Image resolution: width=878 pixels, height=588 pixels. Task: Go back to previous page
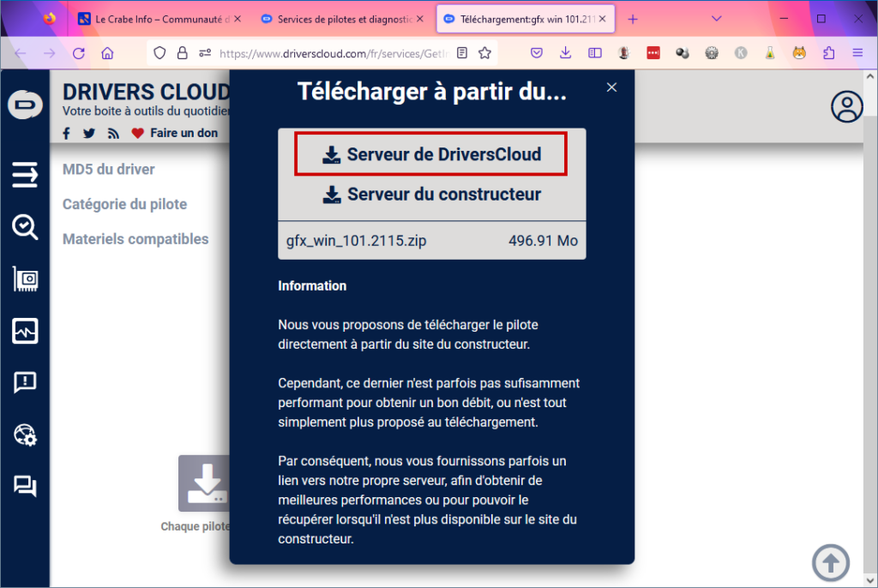[21, 53]
